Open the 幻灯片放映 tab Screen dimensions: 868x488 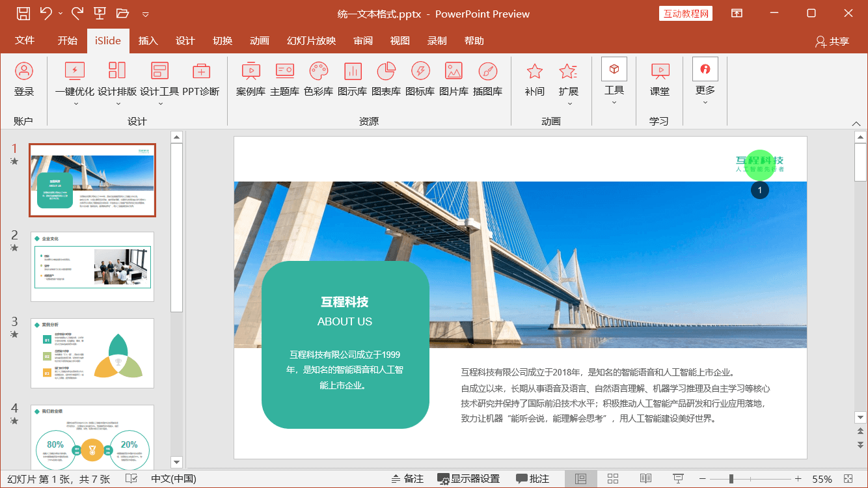coord(311,40)
